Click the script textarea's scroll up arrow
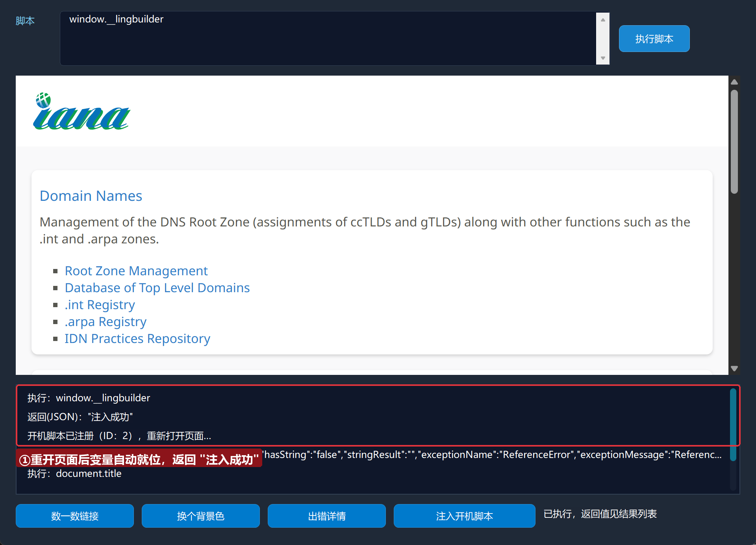 click(x=603, y=20)
